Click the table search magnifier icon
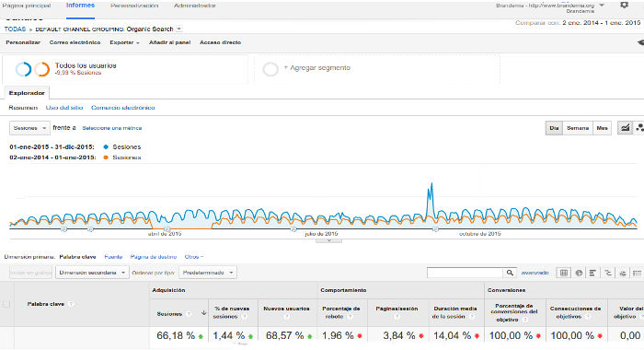This screenshot has height=350, width=644. click(510, 273)
